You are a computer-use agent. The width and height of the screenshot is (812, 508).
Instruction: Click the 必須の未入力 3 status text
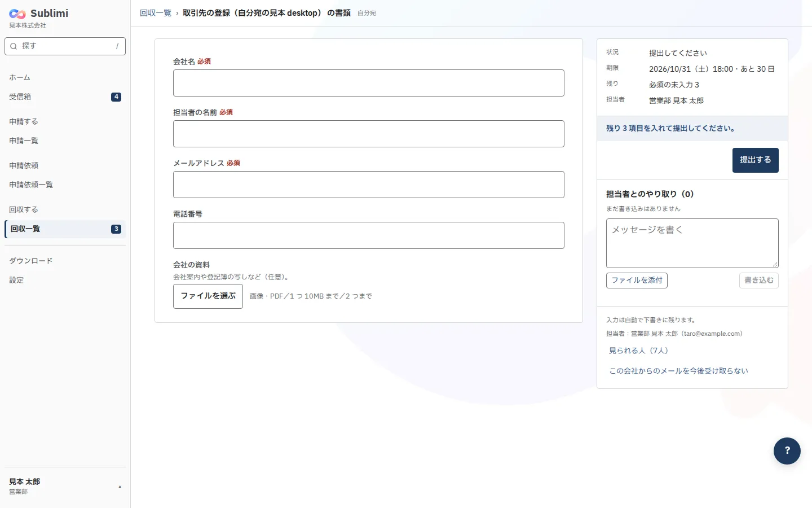(x=674, y=85)
